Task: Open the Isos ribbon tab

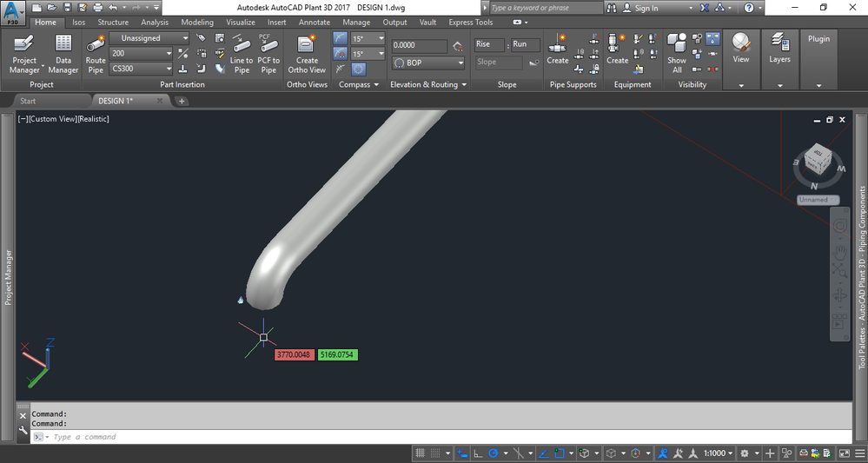Action: coord(78,22)
